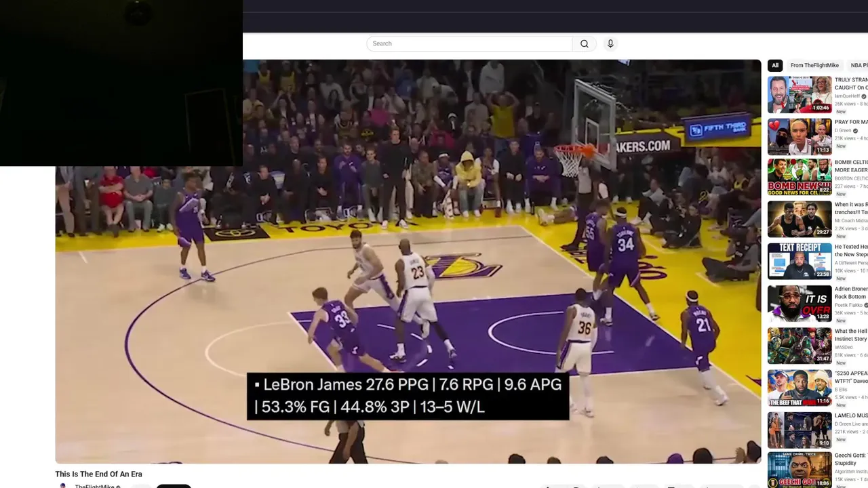Open the 'BOMB! CELTIC...' video title
The image size is (868, 488).
pos(851,166)
